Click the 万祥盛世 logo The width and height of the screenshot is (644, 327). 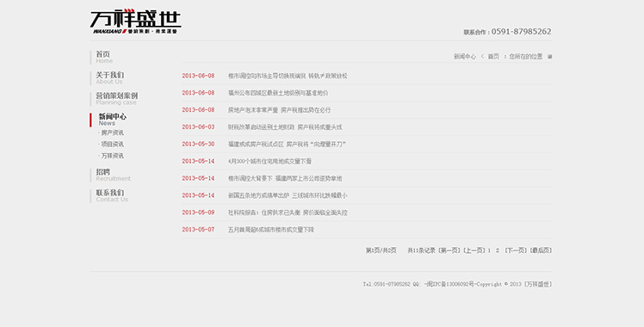(135, 22)
